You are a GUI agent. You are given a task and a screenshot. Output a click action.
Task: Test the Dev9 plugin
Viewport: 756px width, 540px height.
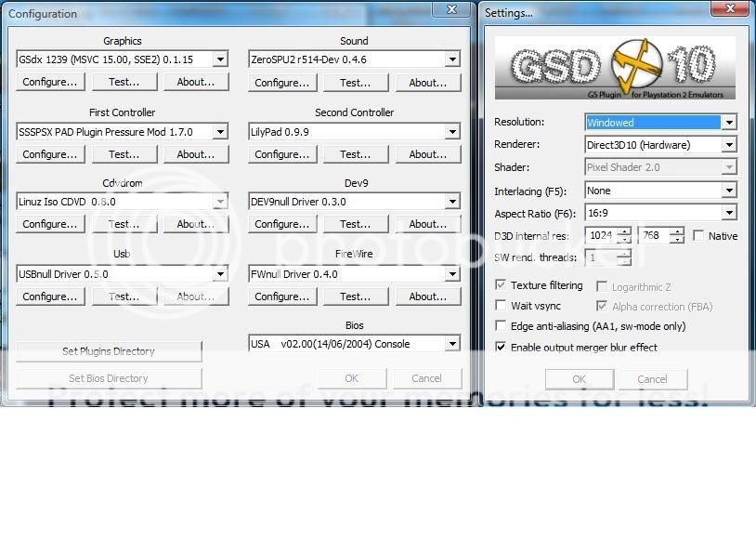coord(356,224)
